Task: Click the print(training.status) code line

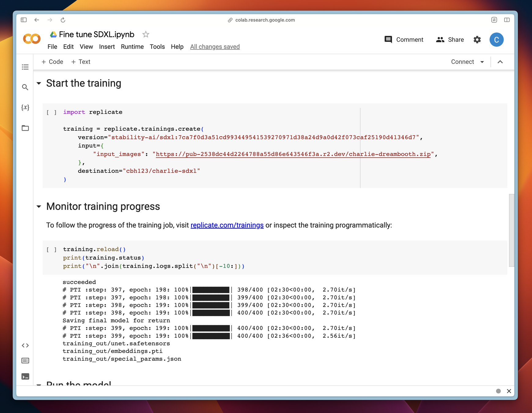Action: (x=104, y=258)
